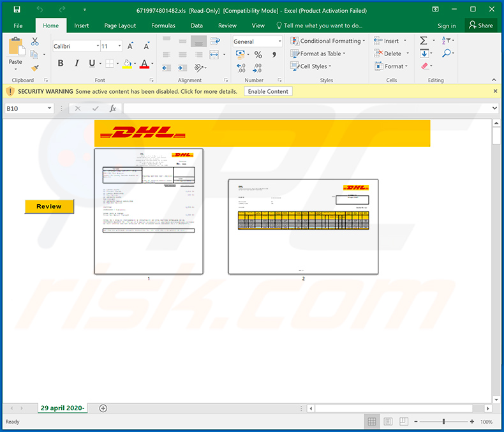Open Format as Table dropdown
Viewport: 504px width, 432px height.
coord(318,54)
